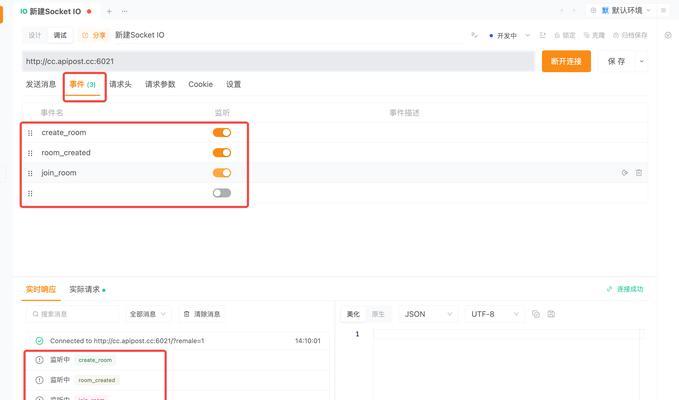This screenshot has height=400, width=679.
Task: Open the 开发中 status dropdown
Action: (510, 35)
